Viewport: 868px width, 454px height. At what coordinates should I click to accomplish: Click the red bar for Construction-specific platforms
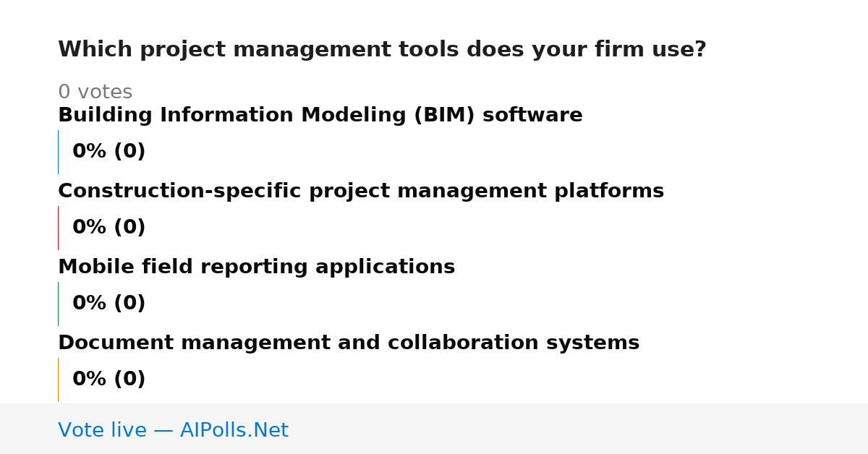click(58, 228)
